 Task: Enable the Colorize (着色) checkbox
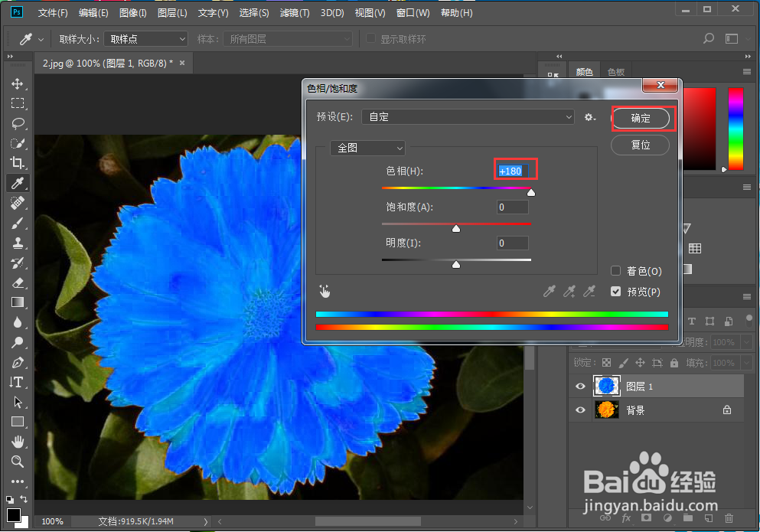point(615,271)
